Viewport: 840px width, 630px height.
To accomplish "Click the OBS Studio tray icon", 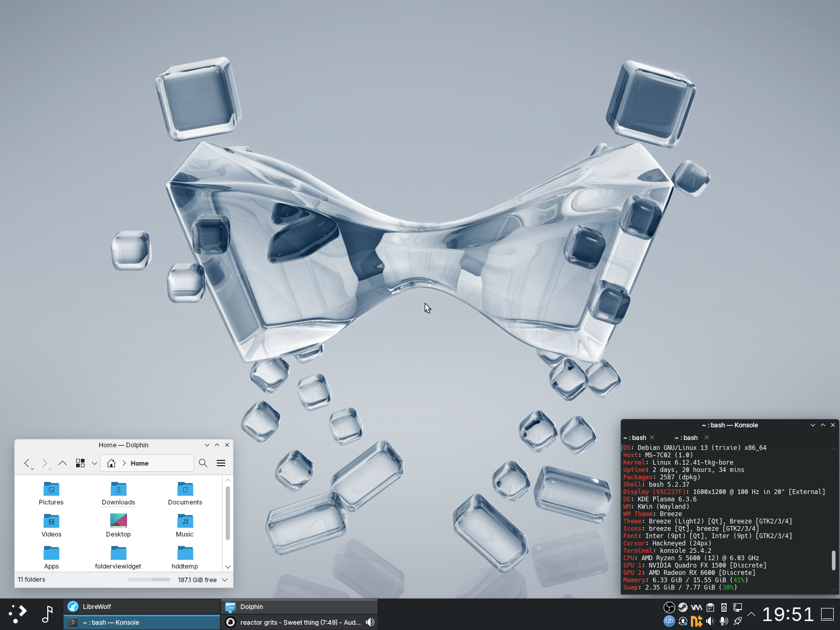I will [669, 607].
